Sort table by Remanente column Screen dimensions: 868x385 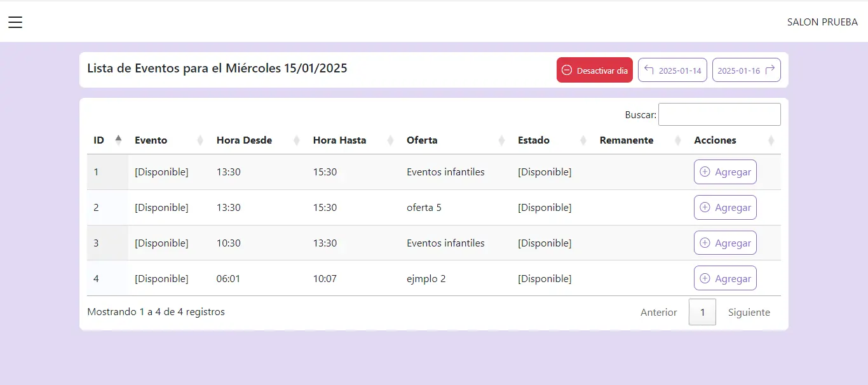tap(641, 140)
